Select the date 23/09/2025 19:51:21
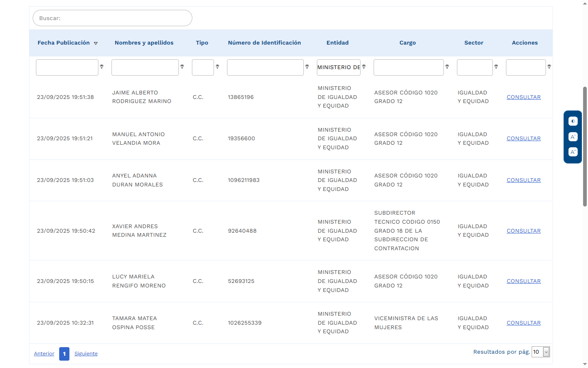 point(65,138)
